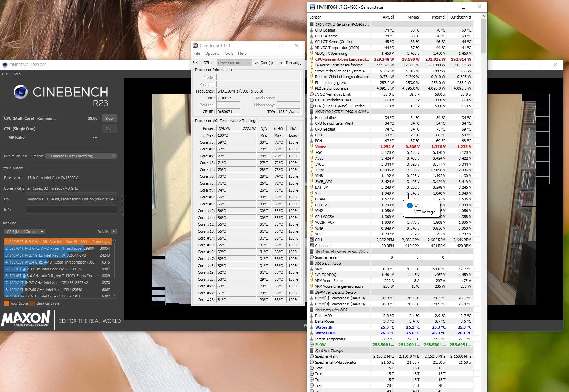Image resolution: width=569 pixels, height=392 pixels.
Task: Click the icon of the ASUS EC: ASUS group
Action: click(x=312, y=263)
